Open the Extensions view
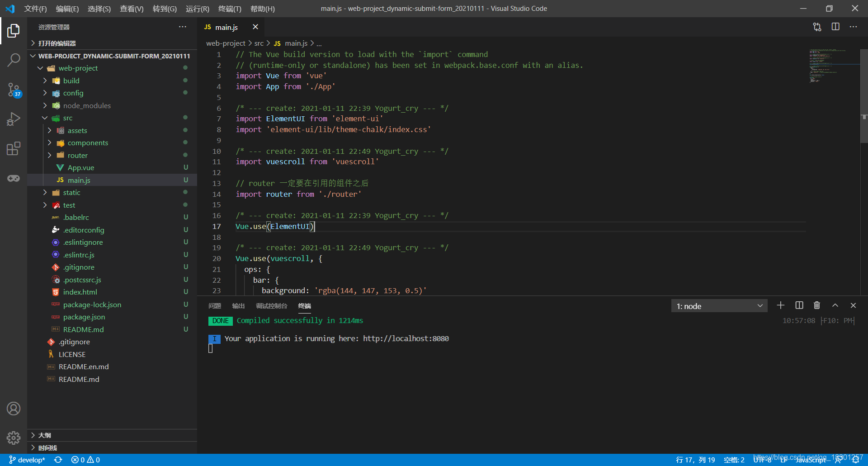The width and height of the screenshot is (868, 466). 14,148
